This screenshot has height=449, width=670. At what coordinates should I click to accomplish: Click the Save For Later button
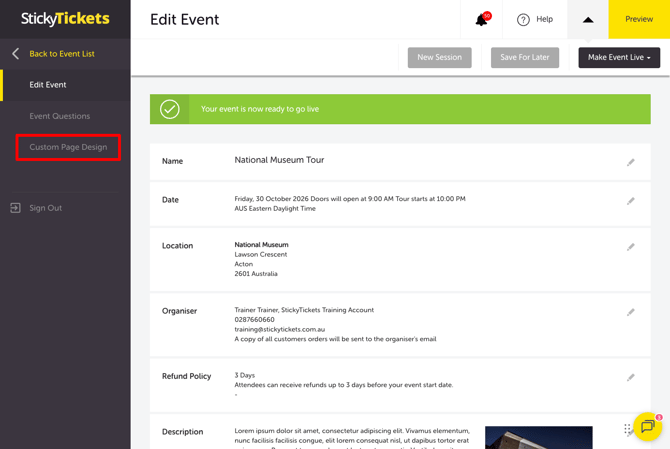tap(525, 57)
